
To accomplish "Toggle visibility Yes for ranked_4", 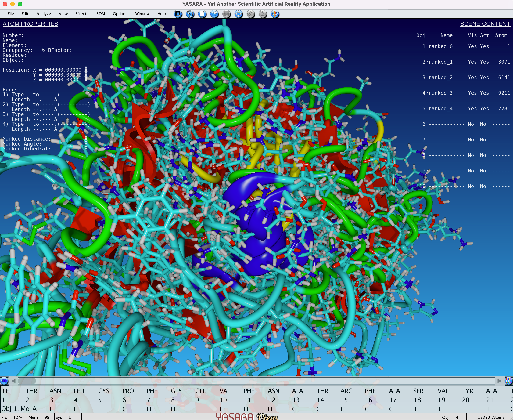I will [x=472, y=109].
